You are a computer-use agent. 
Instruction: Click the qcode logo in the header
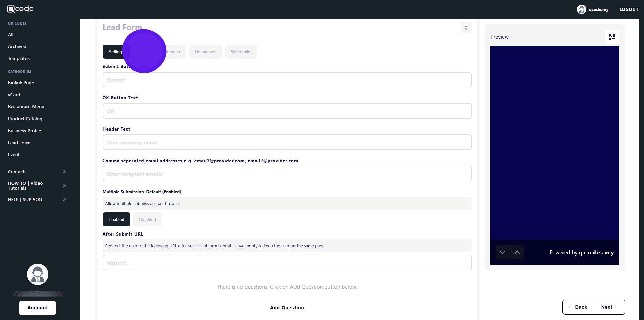tap(20, 9)
